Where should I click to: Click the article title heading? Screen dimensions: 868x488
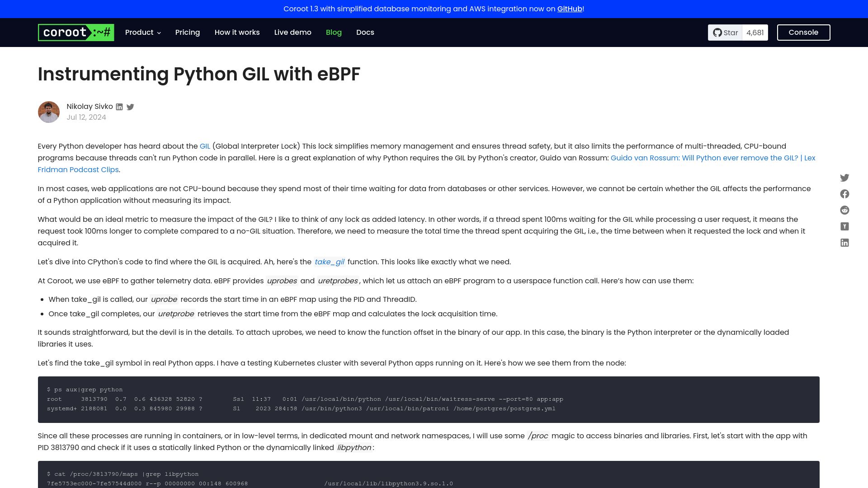[199, 74]
